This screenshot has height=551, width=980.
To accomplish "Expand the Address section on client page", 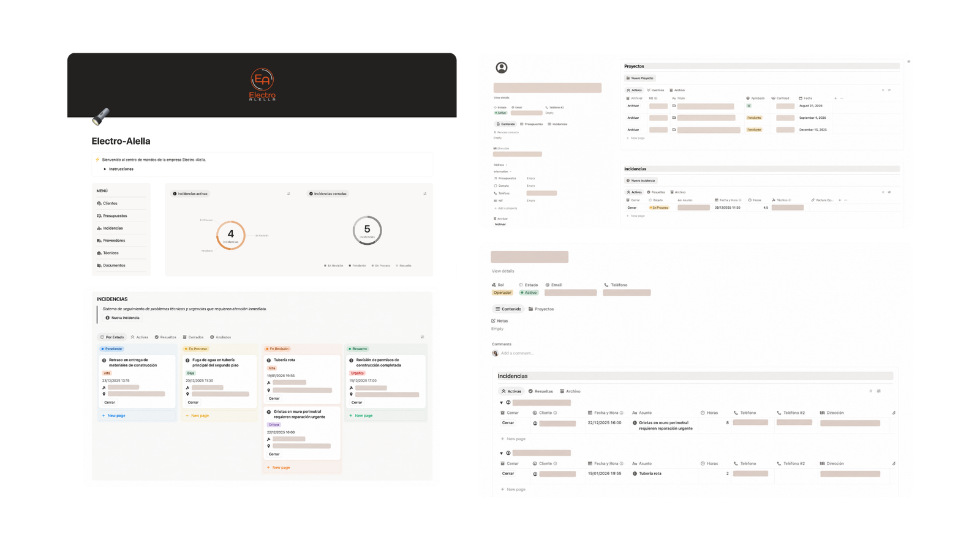I will 507,165.
